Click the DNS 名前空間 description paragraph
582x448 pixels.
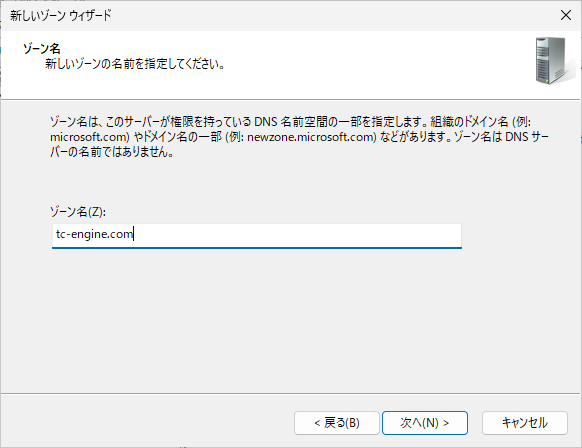299,137
